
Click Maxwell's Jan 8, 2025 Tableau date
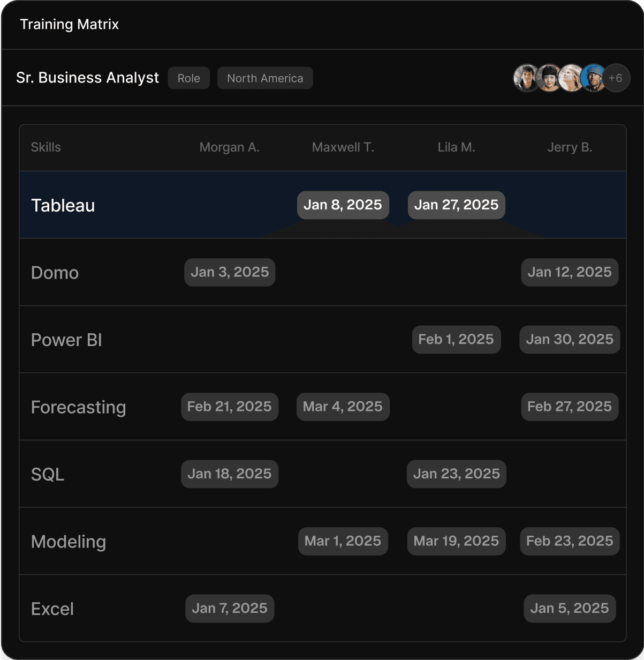343,205
